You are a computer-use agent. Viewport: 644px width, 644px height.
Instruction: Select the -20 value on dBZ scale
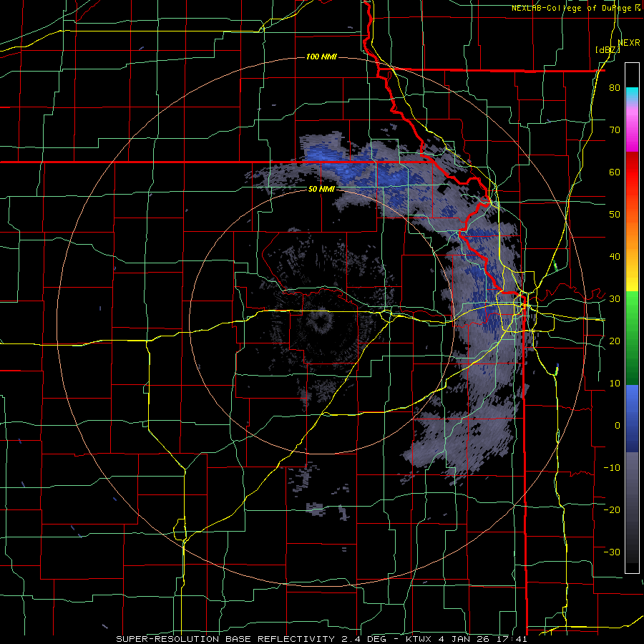point(612,509)
